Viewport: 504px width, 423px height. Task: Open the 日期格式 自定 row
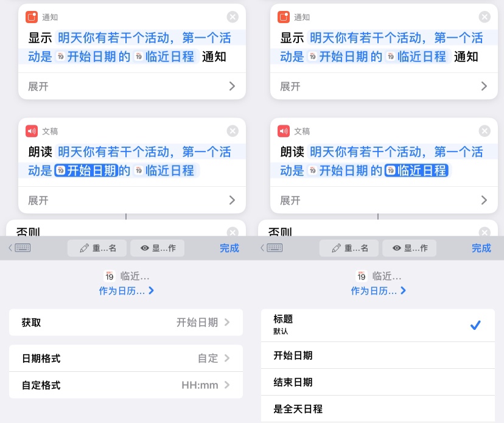126,358
